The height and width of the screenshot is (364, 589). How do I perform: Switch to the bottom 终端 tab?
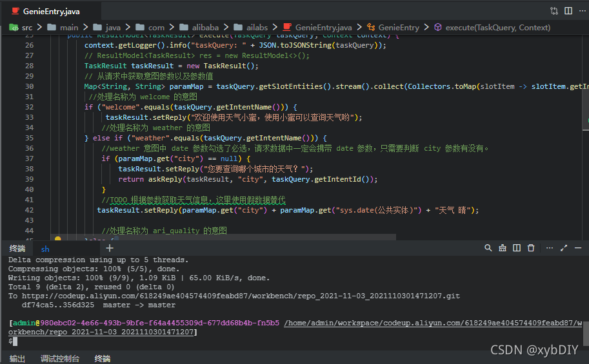(103, 359)
